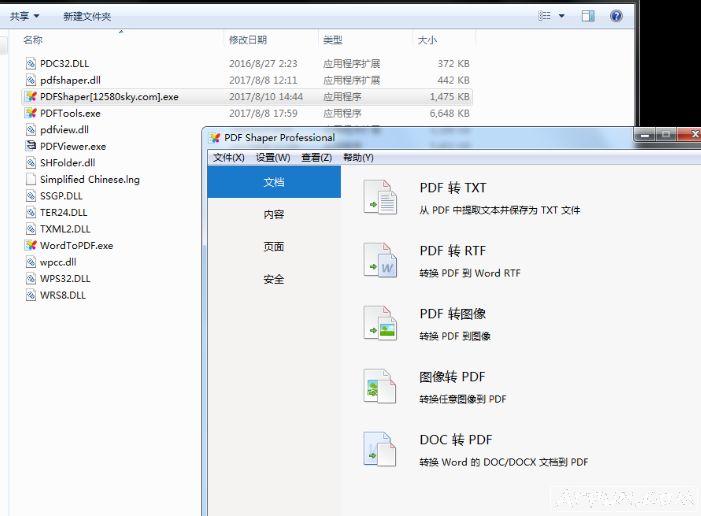
Task: Sort files by 大小 column header
Action: click(427, 40)
